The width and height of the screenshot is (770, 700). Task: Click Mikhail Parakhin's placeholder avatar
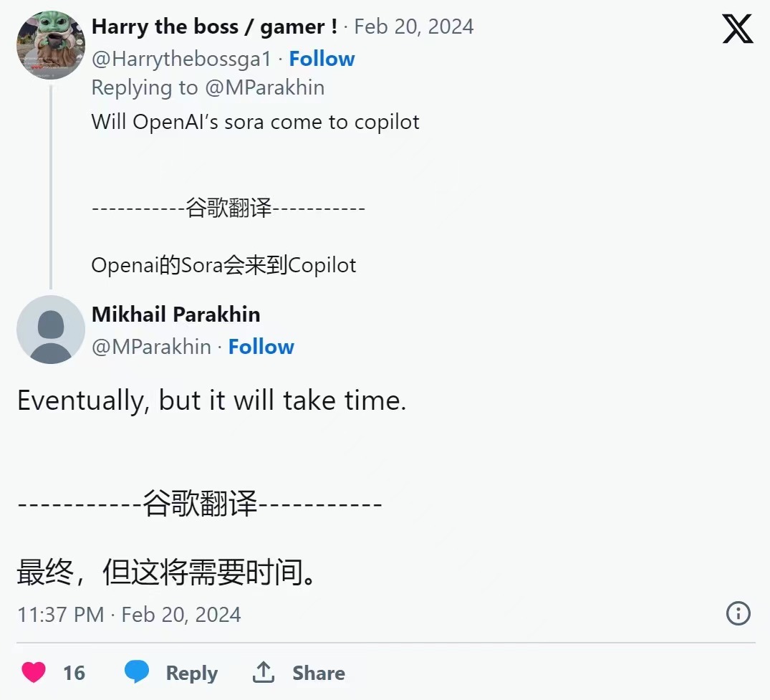[51, 330]
